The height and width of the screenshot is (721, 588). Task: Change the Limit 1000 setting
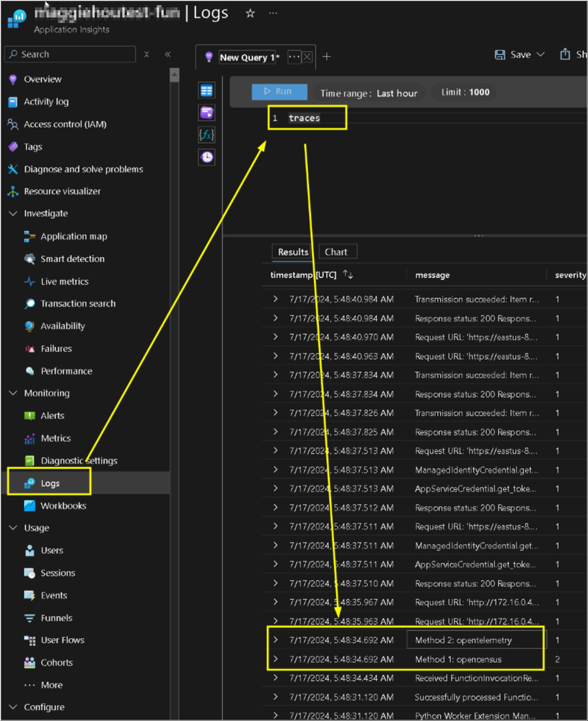tap(465, 92)
